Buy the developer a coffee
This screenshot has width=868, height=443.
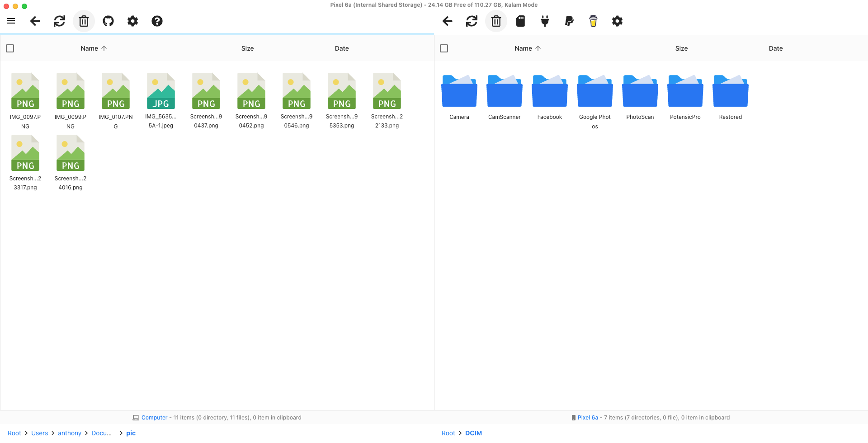(593, 21)
